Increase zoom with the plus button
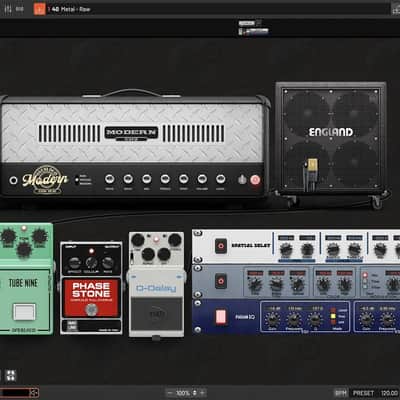The width and height of the screenshot is (400, 400). [202, 393]
